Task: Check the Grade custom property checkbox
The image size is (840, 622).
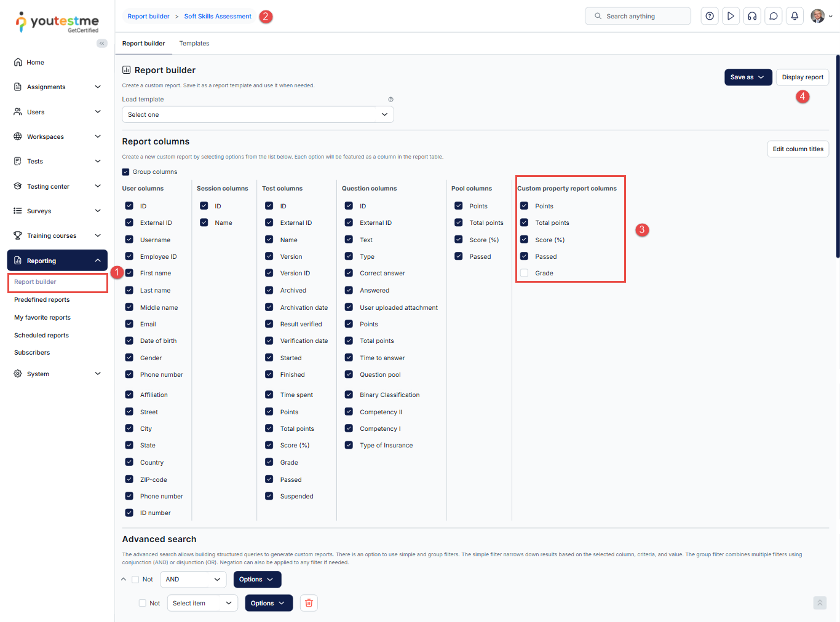Action: pos(525,274)
